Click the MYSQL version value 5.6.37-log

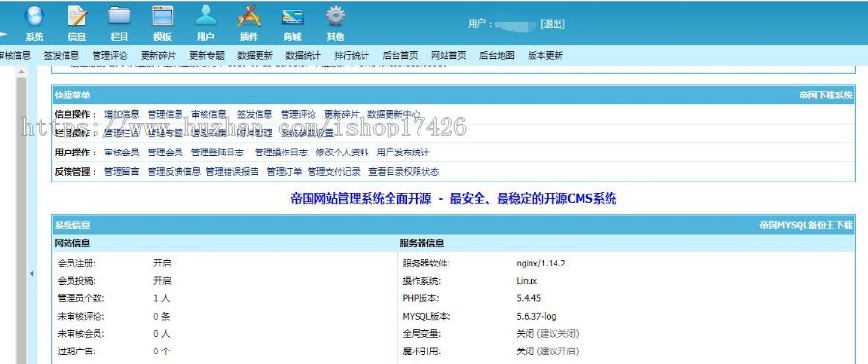[x=536, y=317]
